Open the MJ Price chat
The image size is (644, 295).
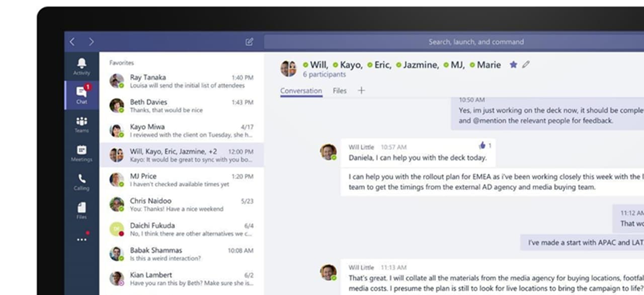(x=181, y=180)
